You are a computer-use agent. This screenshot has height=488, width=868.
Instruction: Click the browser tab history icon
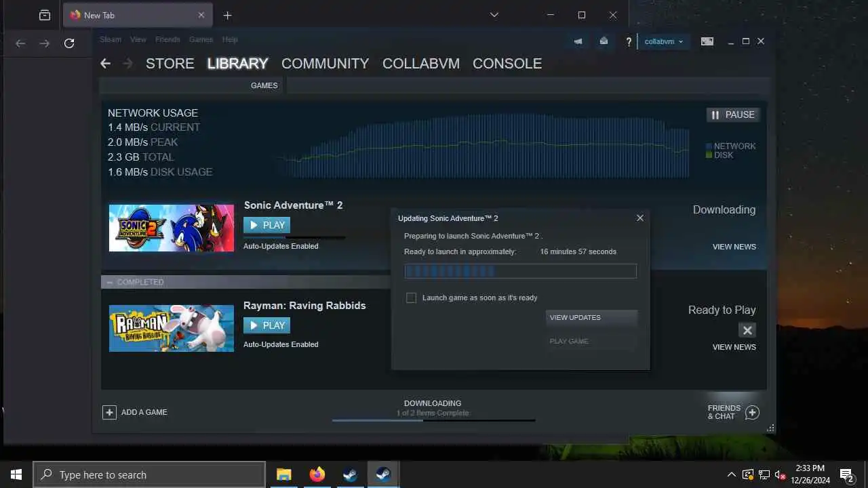tap(45, 15)
